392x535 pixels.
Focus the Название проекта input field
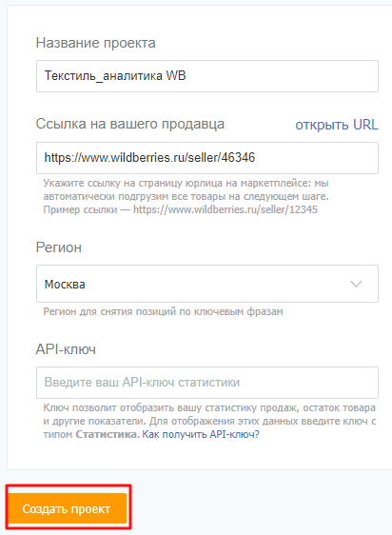207,76
